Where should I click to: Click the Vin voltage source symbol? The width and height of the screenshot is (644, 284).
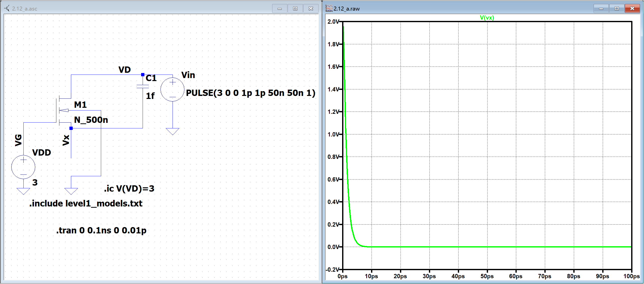coord(173,90)
